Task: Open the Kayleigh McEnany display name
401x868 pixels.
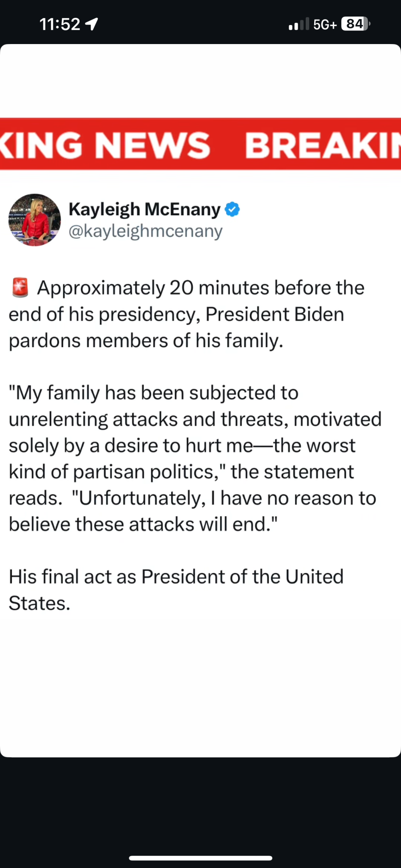Action: [144, 209]
